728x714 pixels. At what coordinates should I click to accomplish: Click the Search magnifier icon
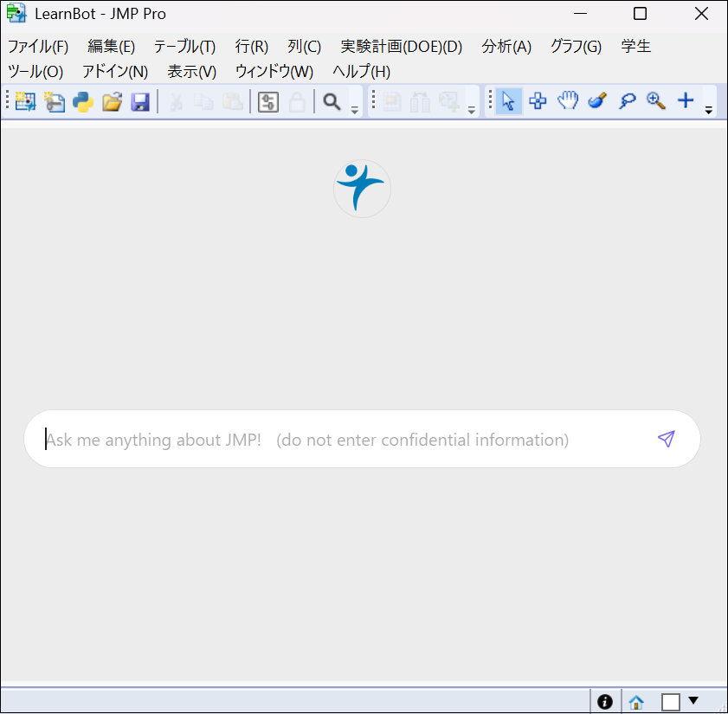tap(332, 101)
